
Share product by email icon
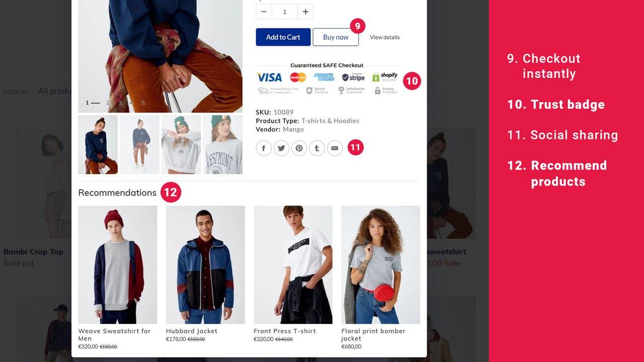coord(335,148)
